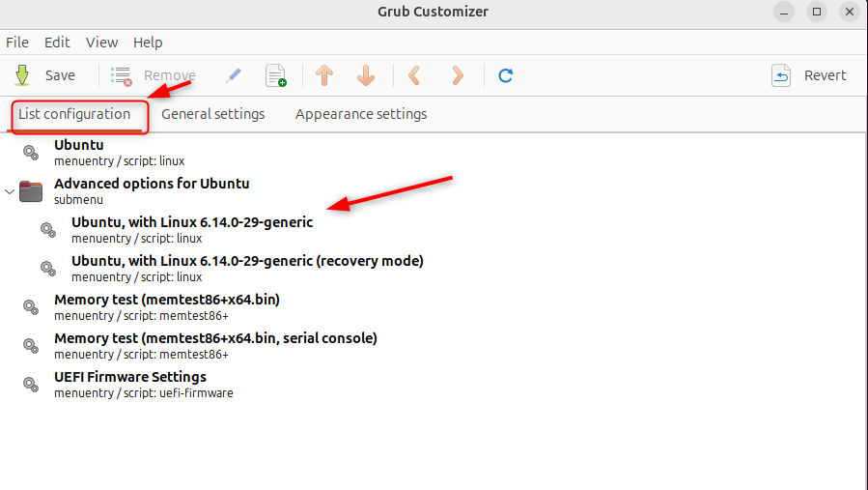Click the left arrow submenu icon

414,75
